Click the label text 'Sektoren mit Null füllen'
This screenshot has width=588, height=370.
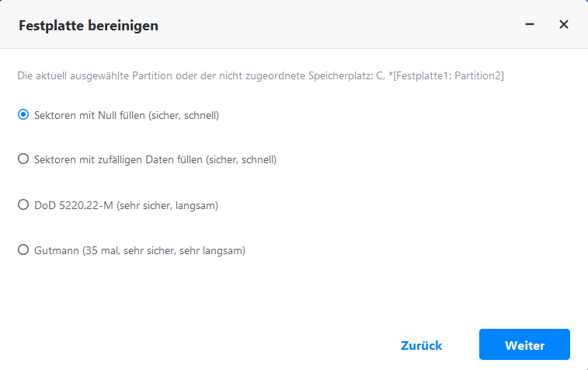tap(89, 115)
